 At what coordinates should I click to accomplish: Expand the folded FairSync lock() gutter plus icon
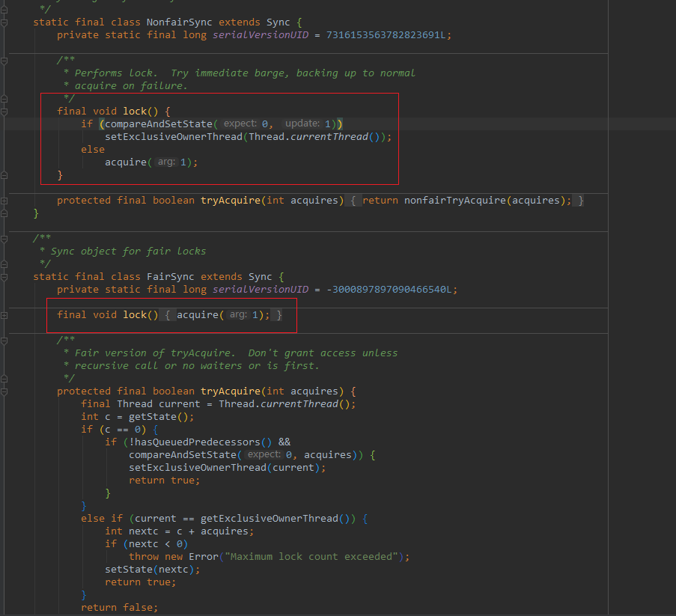tap(4, 315)
